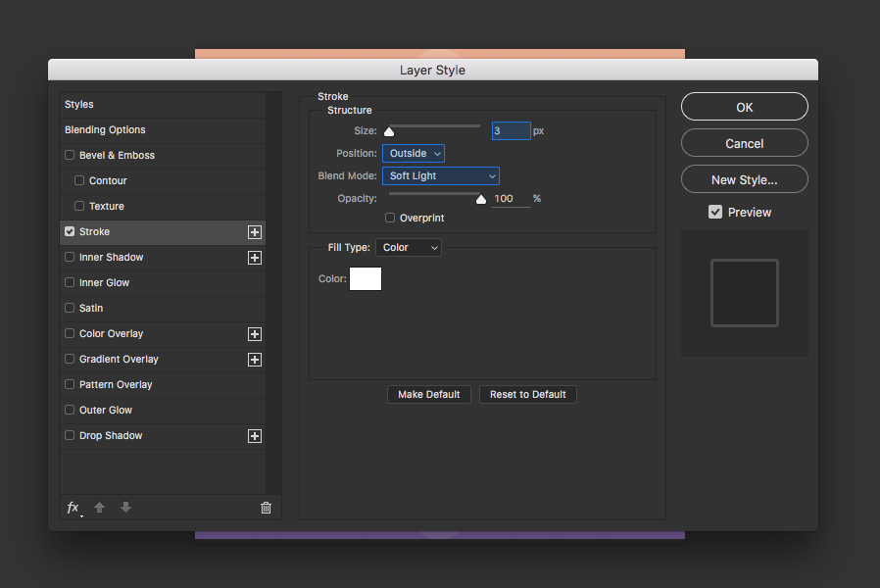Screen dimensions: 880x588
Task: Select the Inner Glow label in the list
Action: (x=105, y=283)
